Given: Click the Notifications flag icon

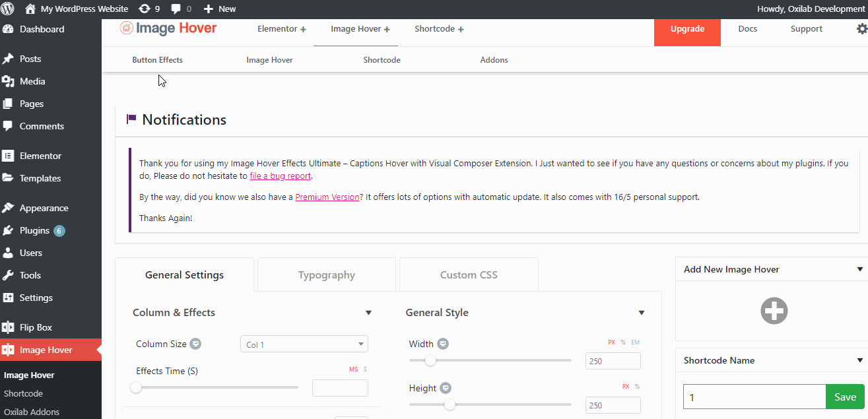Looking at the screenshot, I should click(x=131, y=119).
